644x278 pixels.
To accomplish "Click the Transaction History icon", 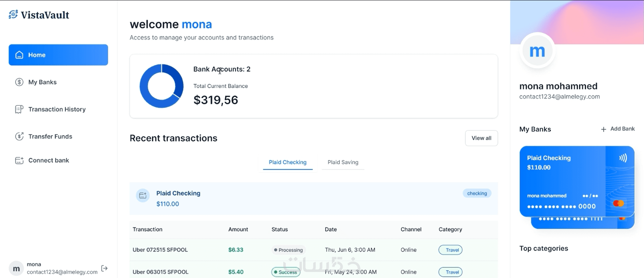I will pyautogui.click(x=19, y=109).
